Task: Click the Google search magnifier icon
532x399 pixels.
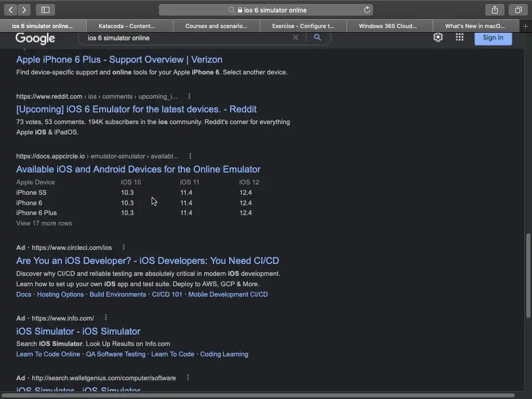Action: (x=317, y=37)
